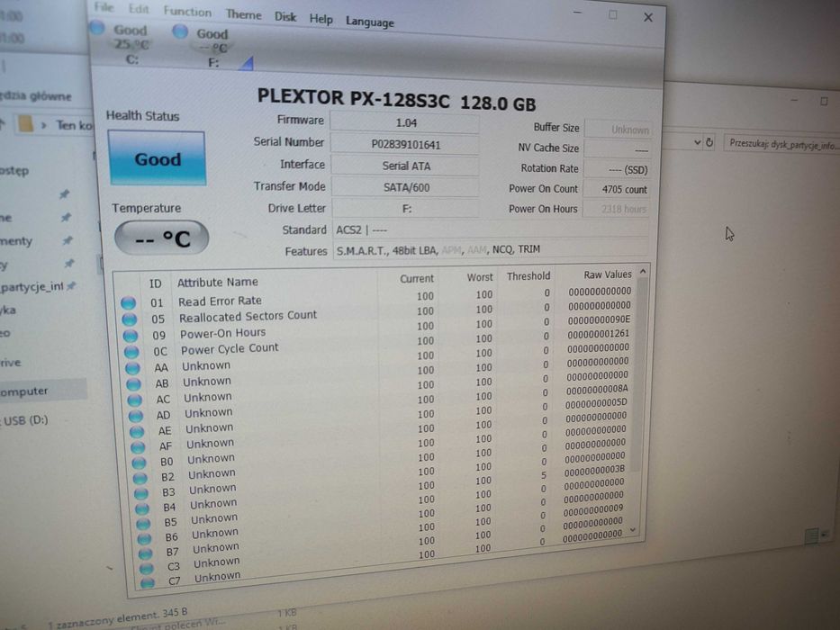This screenshot has height=630, width=840.
Task: Click the status circle for attribute C7
Action: pos(148,581)
